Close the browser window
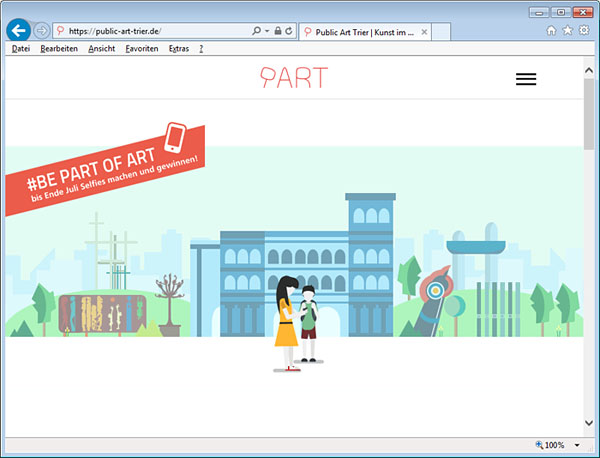Image resolution: width=600 pixels, height=458 pixels. pyautogui.click(x=583, y=13)
